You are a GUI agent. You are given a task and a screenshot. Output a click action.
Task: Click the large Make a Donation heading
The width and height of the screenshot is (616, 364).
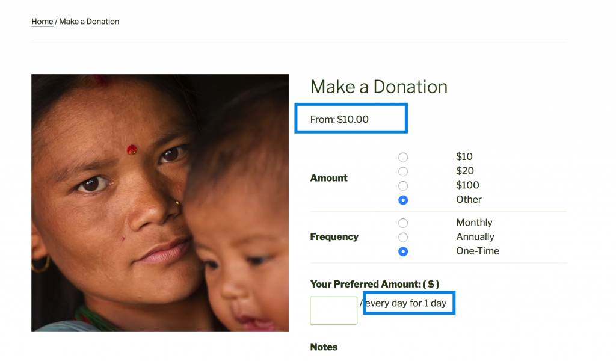pyautogui.click(x=379, y=87)
